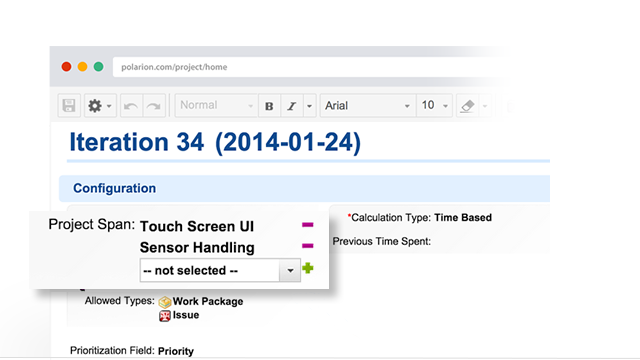Select the 'Touch Screen UI' project text

pos(197,226)
